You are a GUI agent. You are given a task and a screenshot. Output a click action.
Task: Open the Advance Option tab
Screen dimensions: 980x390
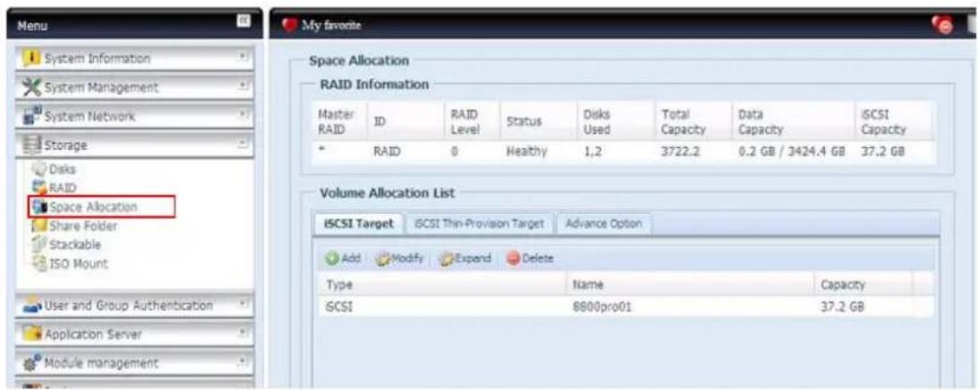pyautogui.click(x=603, y=224)
